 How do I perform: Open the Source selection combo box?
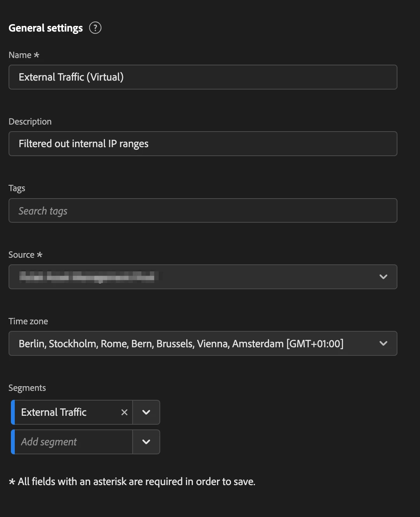click(194, 277)
